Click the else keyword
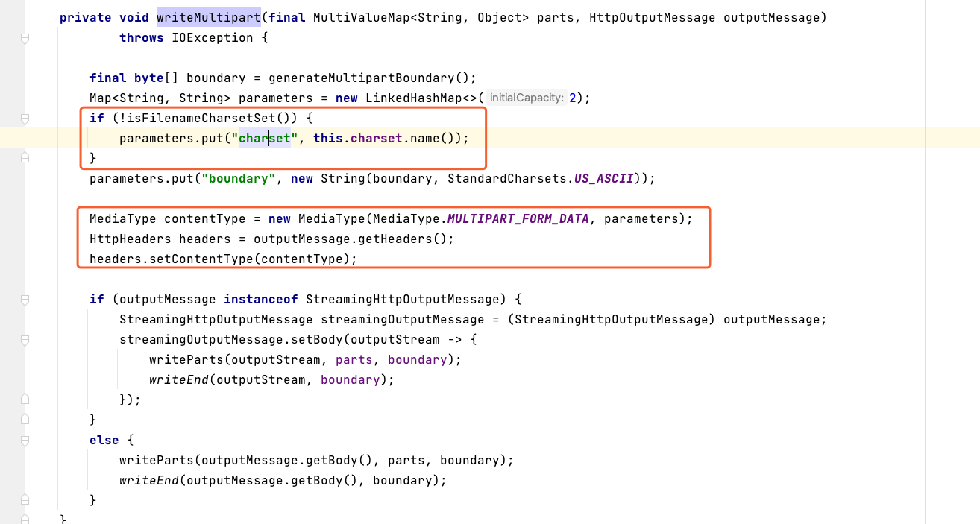 click(104, 440)
